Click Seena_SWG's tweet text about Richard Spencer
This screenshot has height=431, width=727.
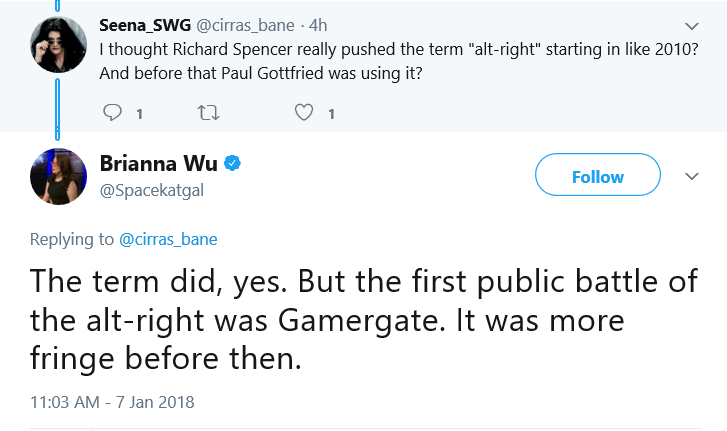(399, 61)
